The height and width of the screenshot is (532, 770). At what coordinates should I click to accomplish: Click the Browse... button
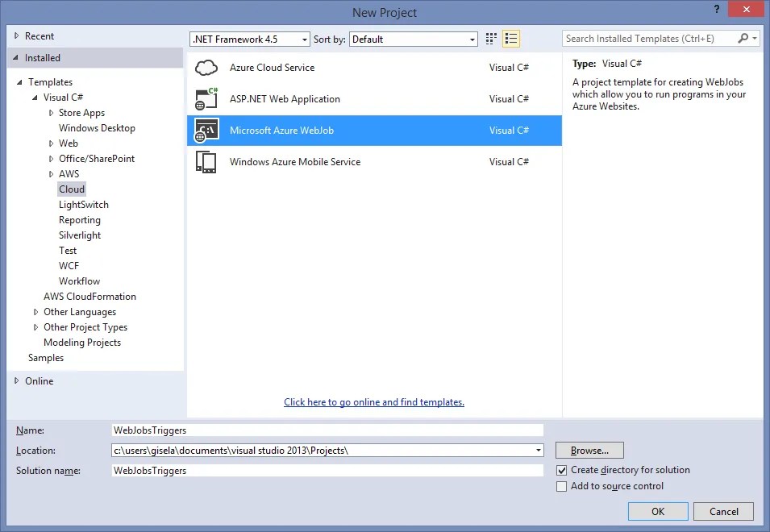tap(589, 450)
